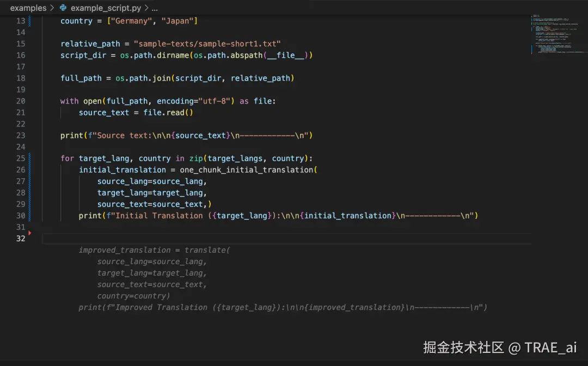This screenshot has width=588, height=366.
Task: Expand the breadcrumb ellipsis symbol path
Action: pos(155,8)
